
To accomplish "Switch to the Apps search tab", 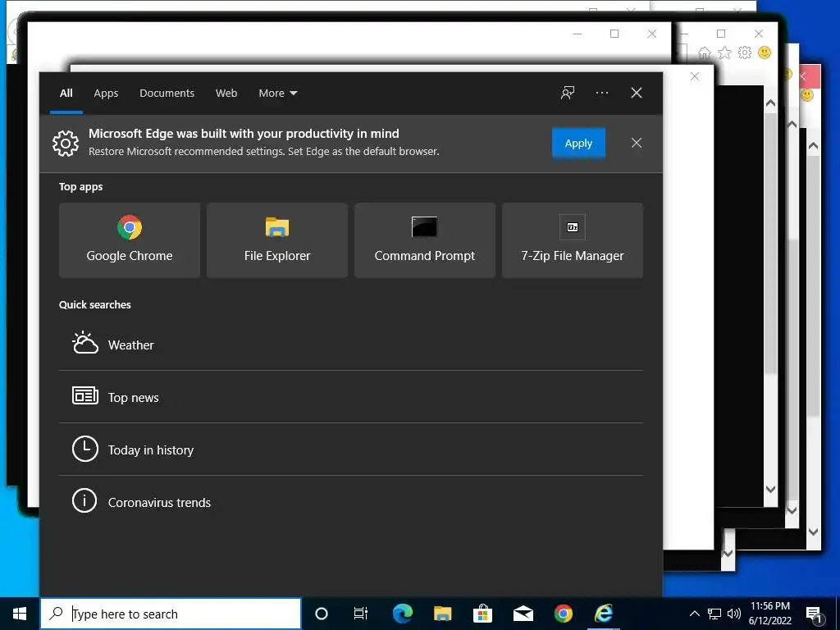I will click(x=106, y=94).
